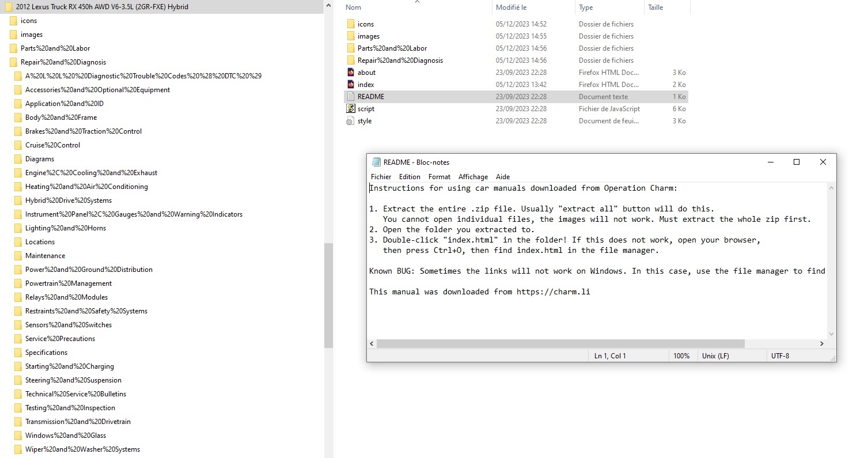The image size is (868, 458).
Task: Select Accessories%20and%20Optional%20Equipment tree folder
Action: (97, 90)
